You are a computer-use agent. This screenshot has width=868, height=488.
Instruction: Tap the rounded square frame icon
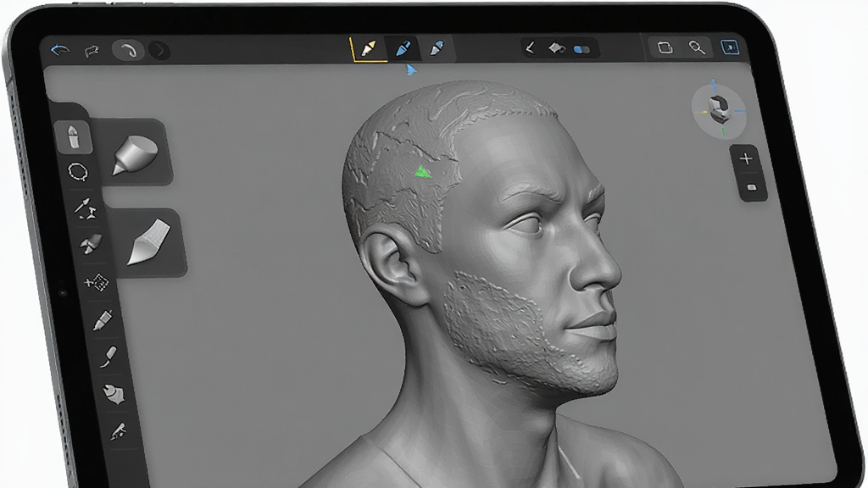(x=665, y=47)
